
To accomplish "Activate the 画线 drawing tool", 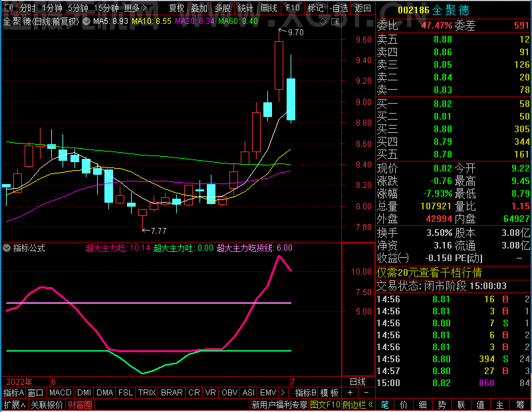I will tap(269, 8).
